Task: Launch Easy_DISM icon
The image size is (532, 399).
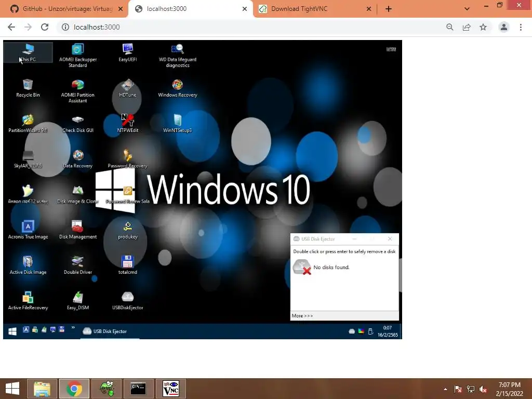Action: [x=78, y=301]
